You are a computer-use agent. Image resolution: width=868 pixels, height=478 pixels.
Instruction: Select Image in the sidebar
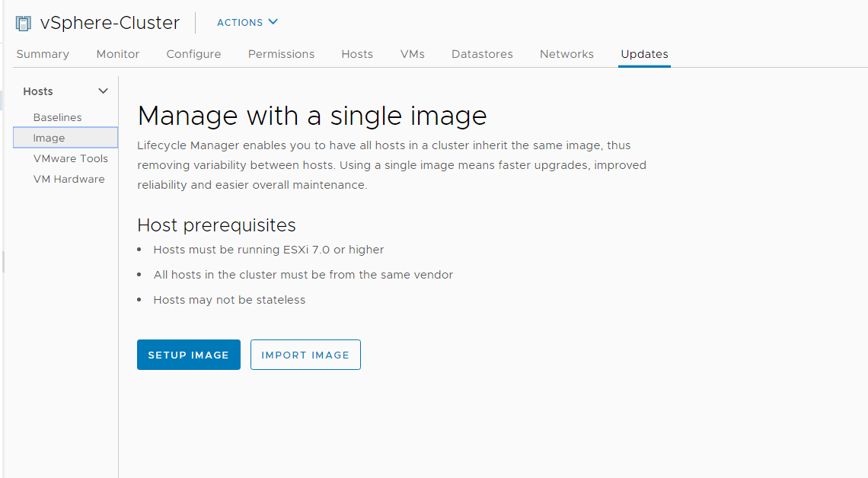[x=65, y=138]
